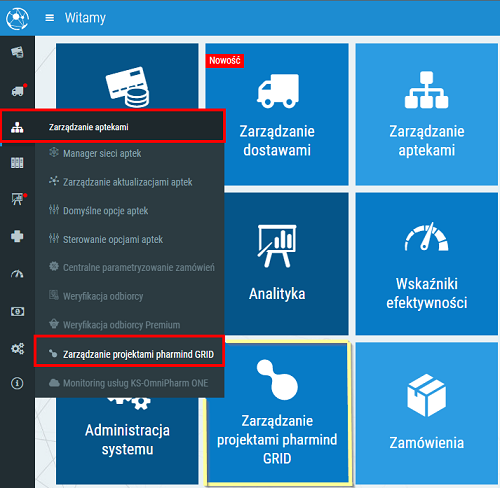Open the presentation chart sidebar icon

coord(18,199)
